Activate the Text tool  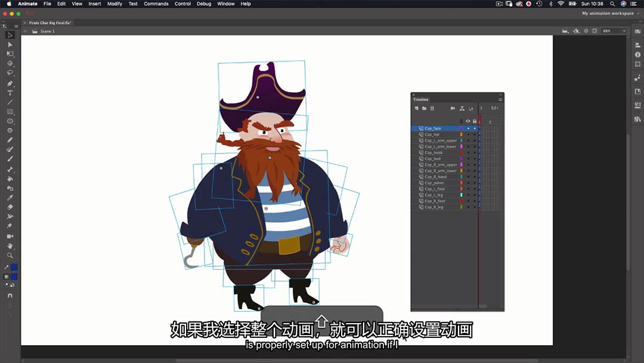(10, 93)
